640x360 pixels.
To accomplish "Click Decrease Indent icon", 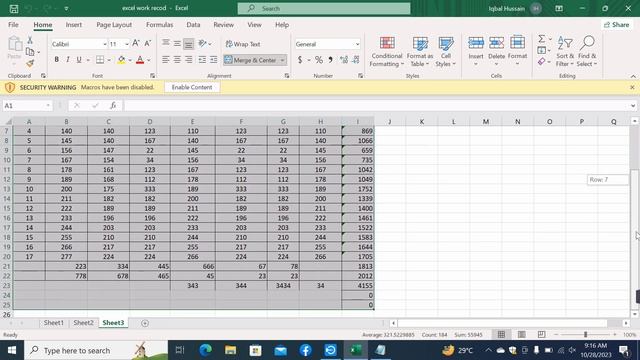I will [202, 60].
